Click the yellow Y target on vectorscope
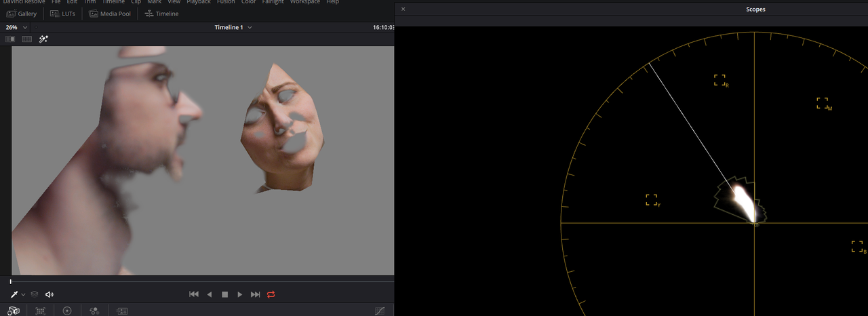The height and width of the screenshot is (316, 868). pyautogui.click(x=652, y=199)
